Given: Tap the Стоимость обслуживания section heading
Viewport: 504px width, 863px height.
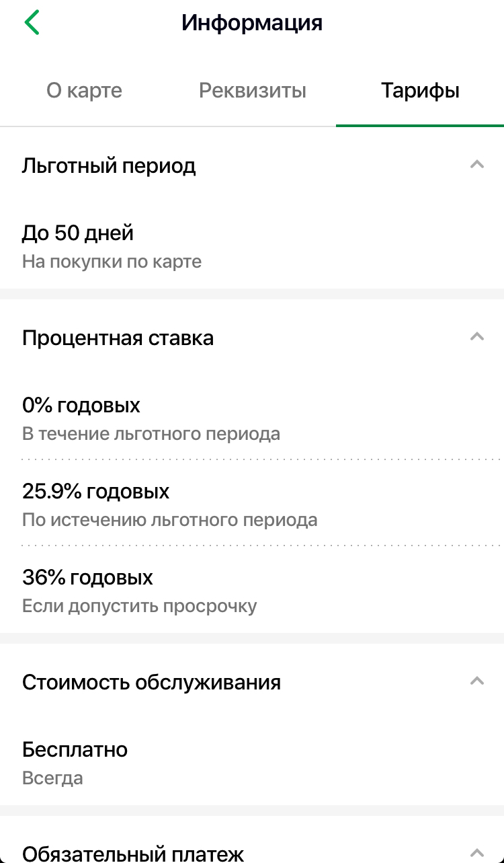Looking at the screenshot, I should pos(151,682).
